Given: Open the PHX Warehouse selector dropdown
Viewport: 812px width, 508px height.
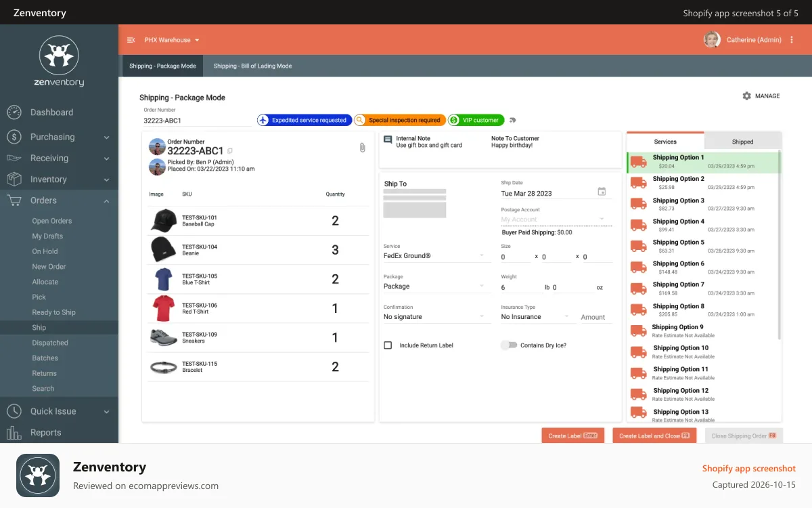Looking at the screenshot, I should point(172,40).
